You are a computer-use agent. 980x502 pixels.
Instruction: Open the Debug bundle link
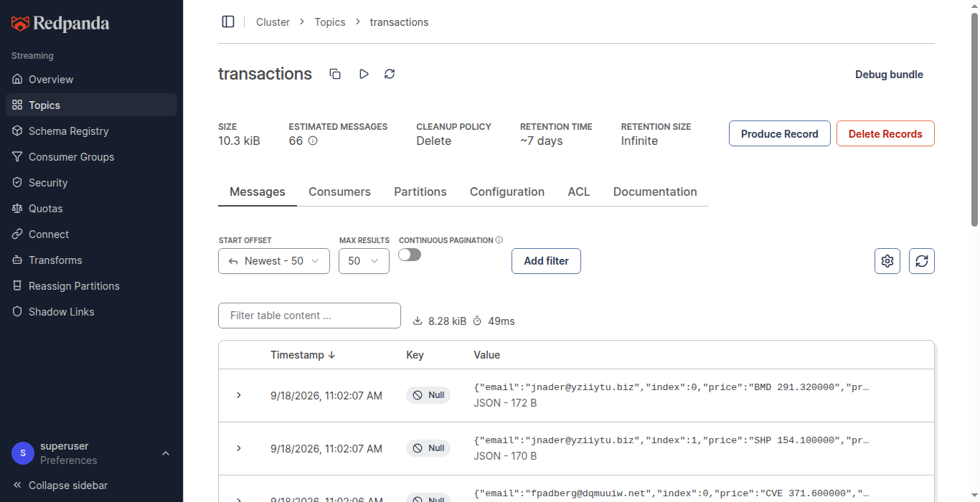point(889,75)
